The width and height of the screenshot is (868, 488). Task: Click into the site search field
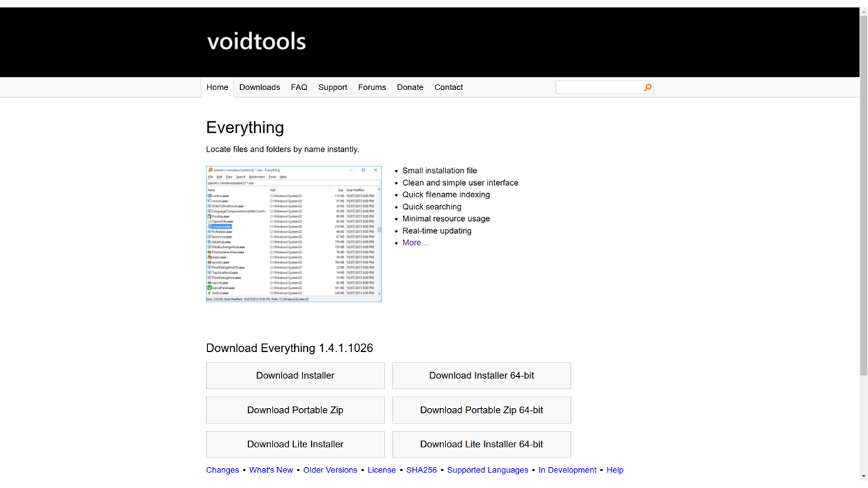pos(598,87)
